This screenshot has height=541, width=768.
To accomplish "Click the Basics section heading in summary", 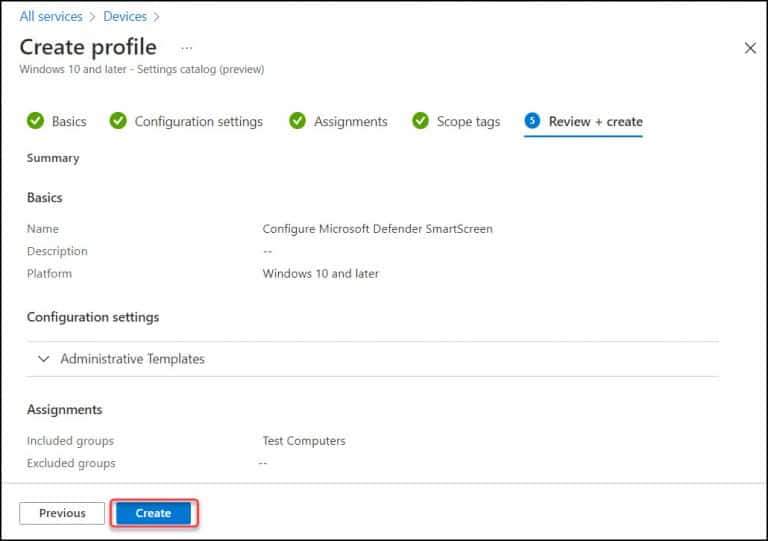I will point(45,198).
